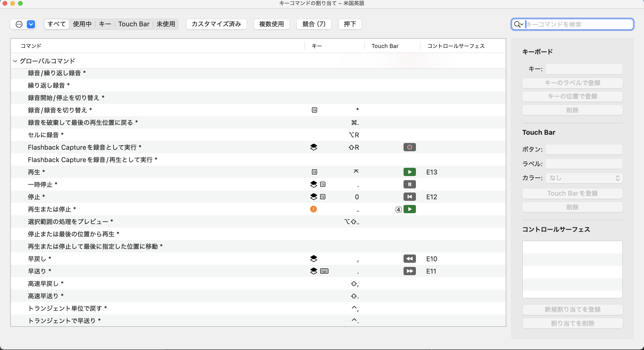
Task: Select the 未使用 filter tab
Action: coord(166,24)
